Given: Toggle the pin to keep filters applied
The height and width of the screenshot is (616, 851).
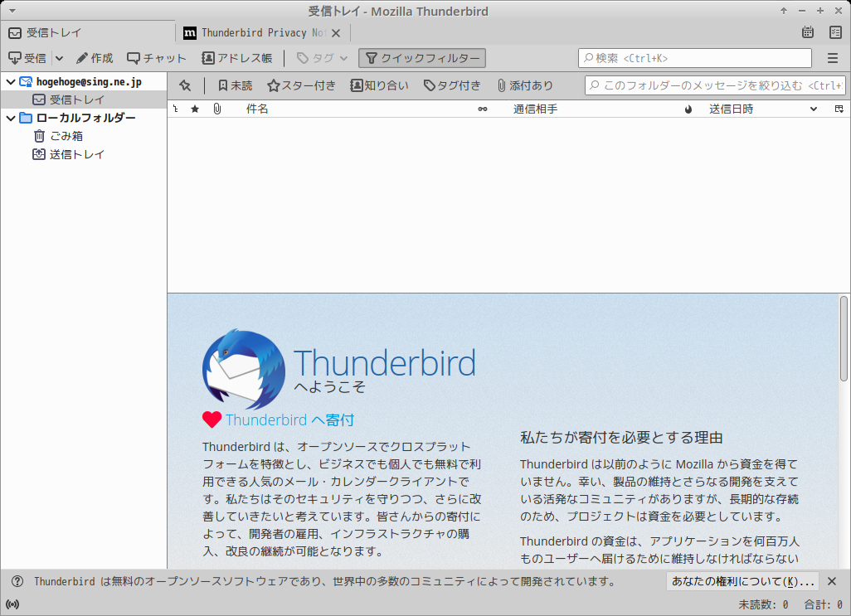Looking at the screenshot, I should (185, 85).
